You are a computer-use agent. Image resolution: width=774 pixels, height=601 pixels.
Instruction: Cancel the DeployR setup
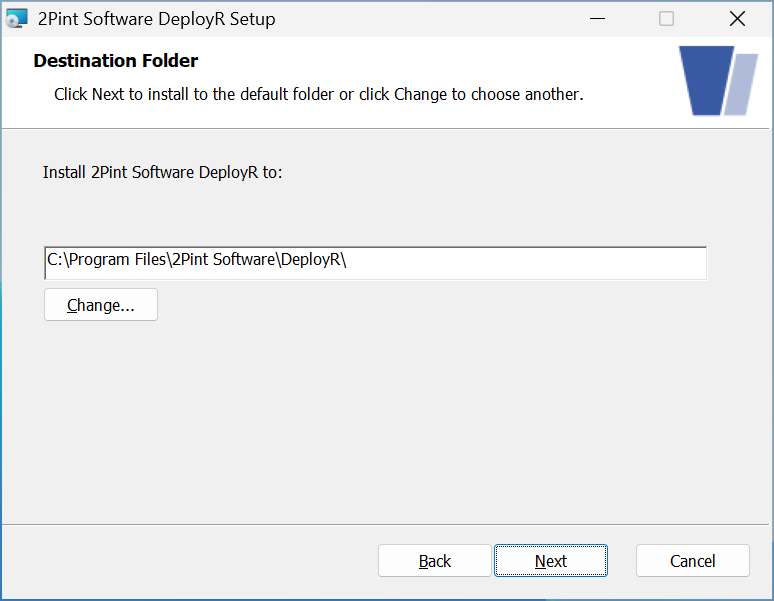pyautogui.click(x=693, y=561)
